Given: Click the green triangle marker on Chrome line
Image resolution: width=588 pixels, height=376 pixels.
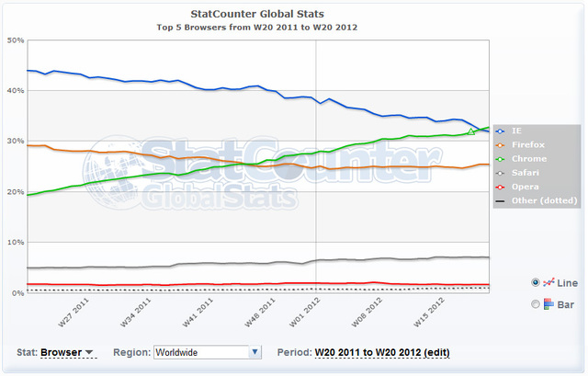Looking at the screenshot, I should pos(471,132).
